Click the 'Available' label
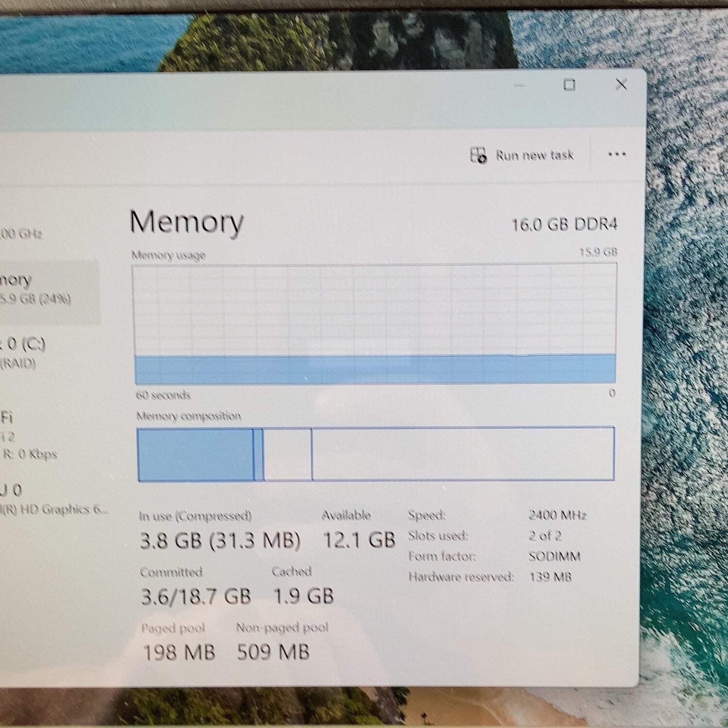This screenshot has height=728, width=728. pyautogui.click(x=346, y=515)
